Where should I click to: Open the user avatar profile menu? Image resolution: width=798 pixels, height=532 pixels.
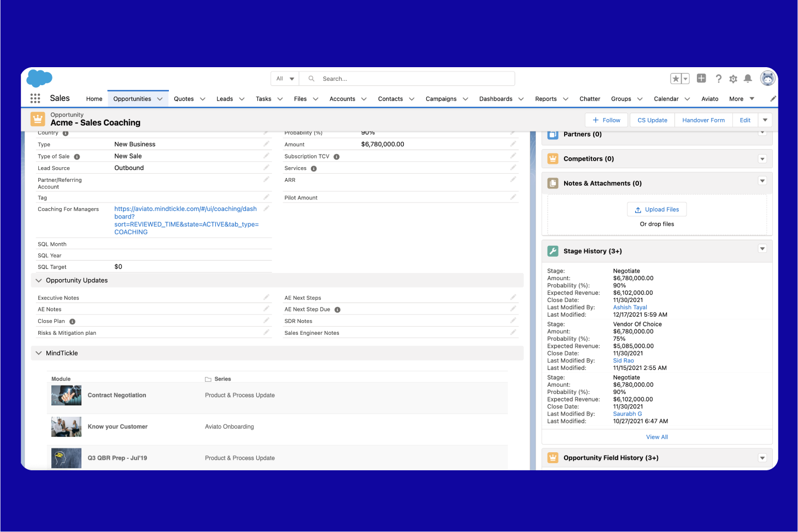click(767, 79)
